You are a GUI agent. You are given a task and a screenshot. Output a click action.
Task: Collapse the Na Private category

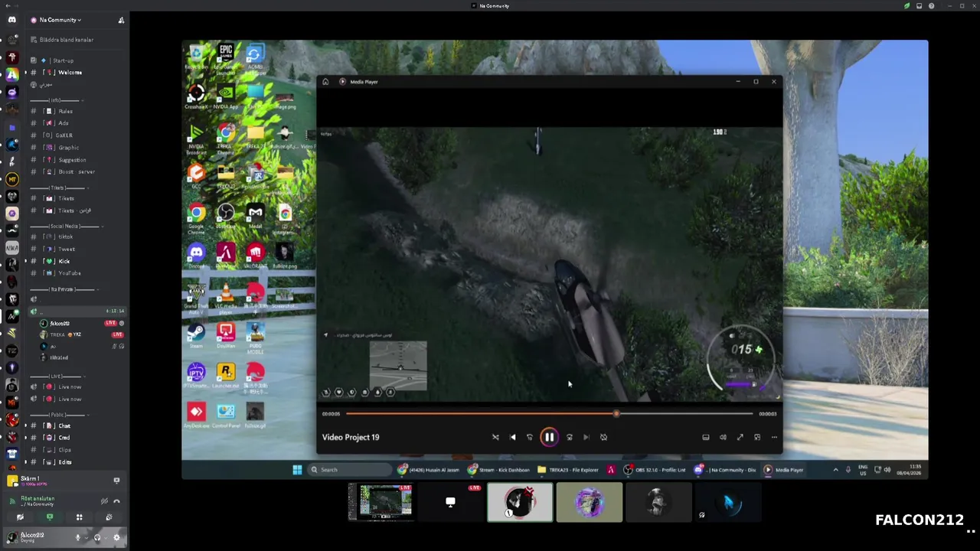pos(64,289)
